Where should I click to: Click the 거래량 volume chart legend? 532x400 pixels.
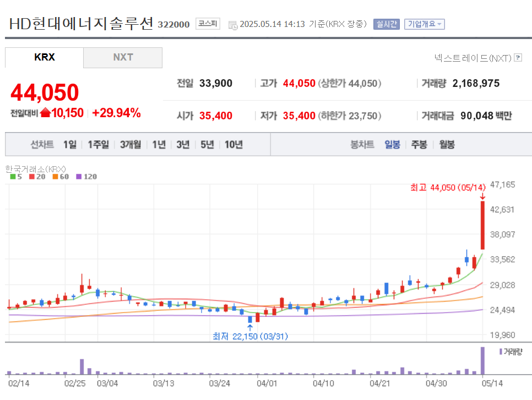point(511,352)
